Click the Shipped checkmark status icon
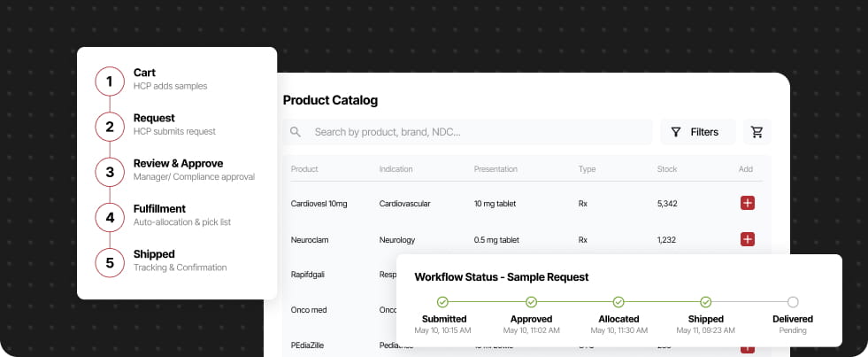Image resolution: width=868 pixels, height=357 pixels. (x=705, y=302)
